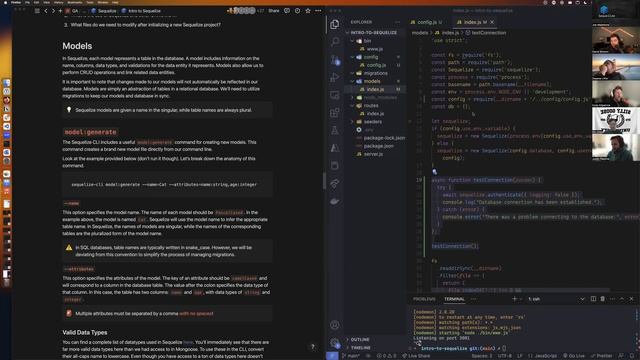Collapse the bin folder
This screenshot has width=640, height=360.
(x=352, y=41)
